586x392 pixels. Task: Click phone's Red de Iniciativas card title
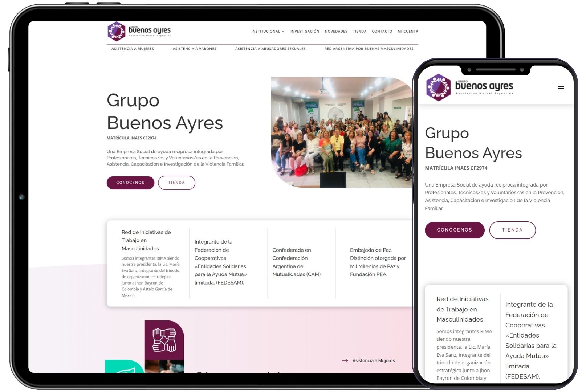coord(462,309)
